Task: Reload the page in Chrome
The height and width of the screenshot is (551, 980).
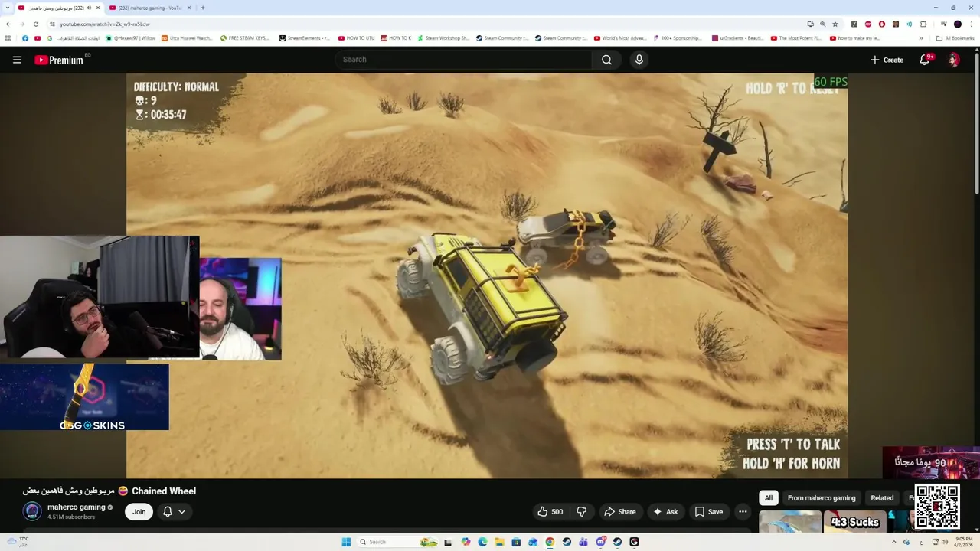Action: click(35, 24)
